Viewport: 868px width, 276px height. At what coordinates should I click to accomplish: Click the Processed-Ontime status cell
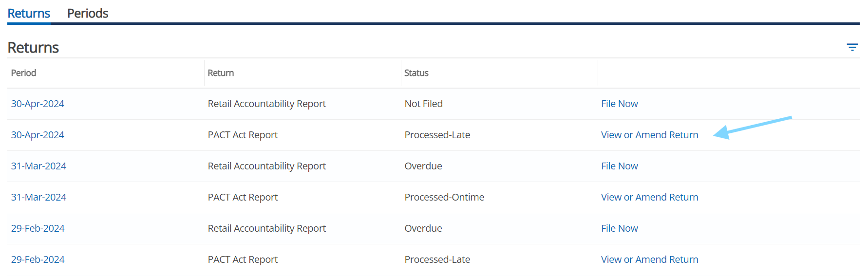coord(444,197)
